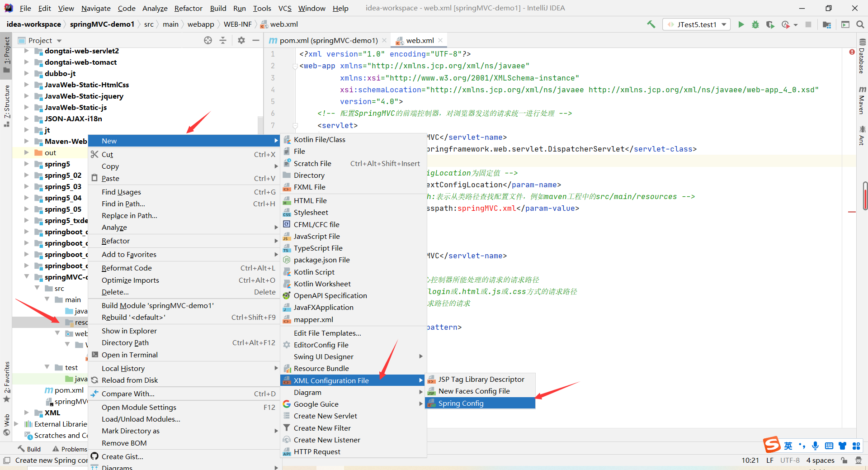Click the Sogou soft keyboard icon

coord(829,446)
